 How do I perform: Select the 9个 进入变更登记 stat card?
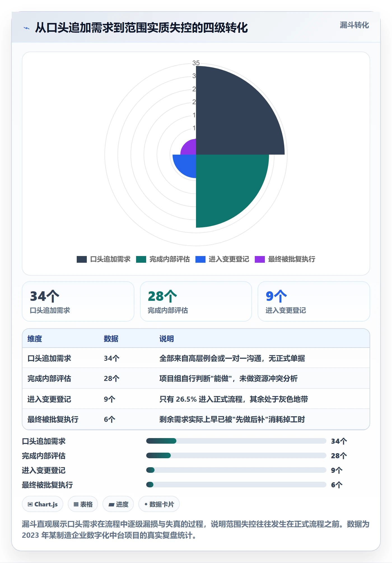point(314,301)
